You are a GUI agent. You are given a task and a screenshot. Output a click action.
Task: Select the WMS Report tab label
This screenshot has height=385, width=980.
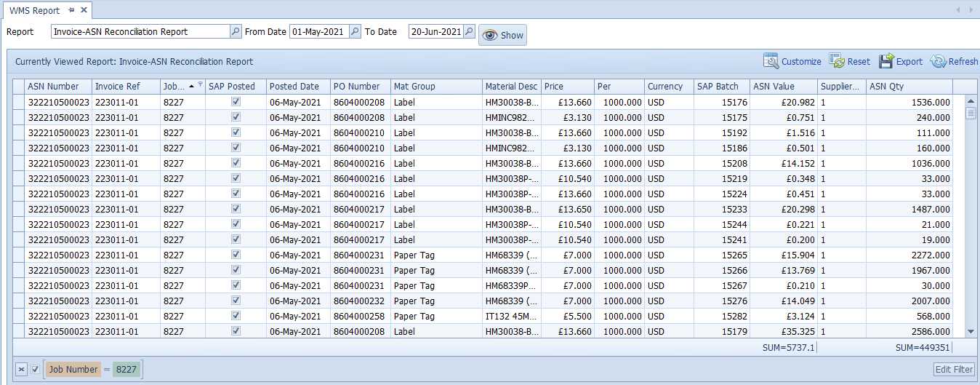pyautogui.click(x=35, y=10)
